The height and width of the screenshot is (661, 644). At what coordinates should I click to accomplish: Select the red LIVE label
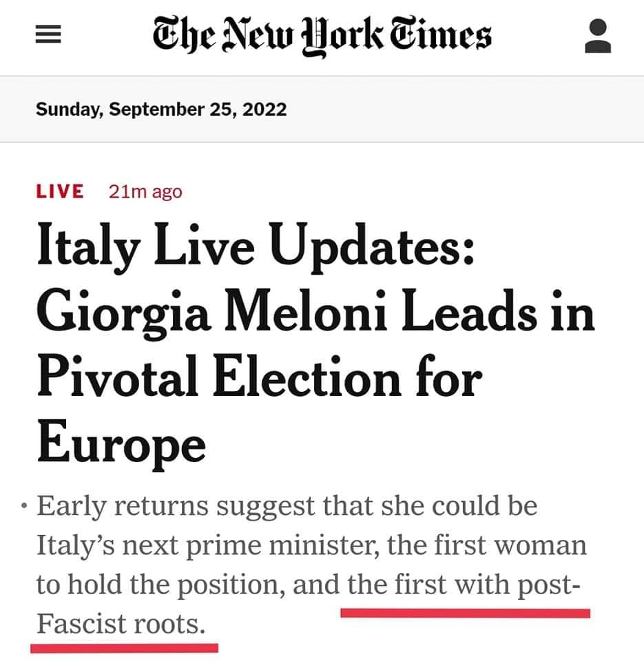[59, 191]
